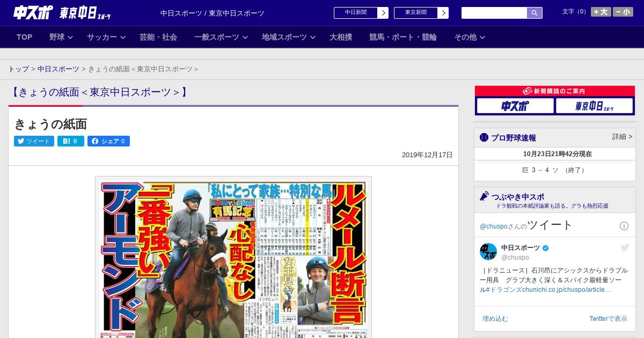Open つぶやき中スポ heading

[x=518, y=196]
